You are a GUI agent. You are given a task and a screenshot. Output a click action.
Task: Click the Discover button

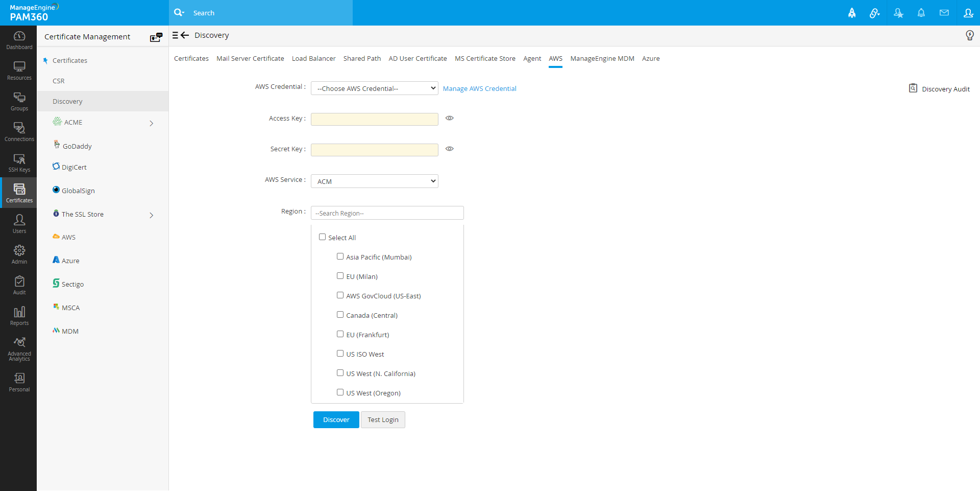pyautogui.click(x=336, y=420)
